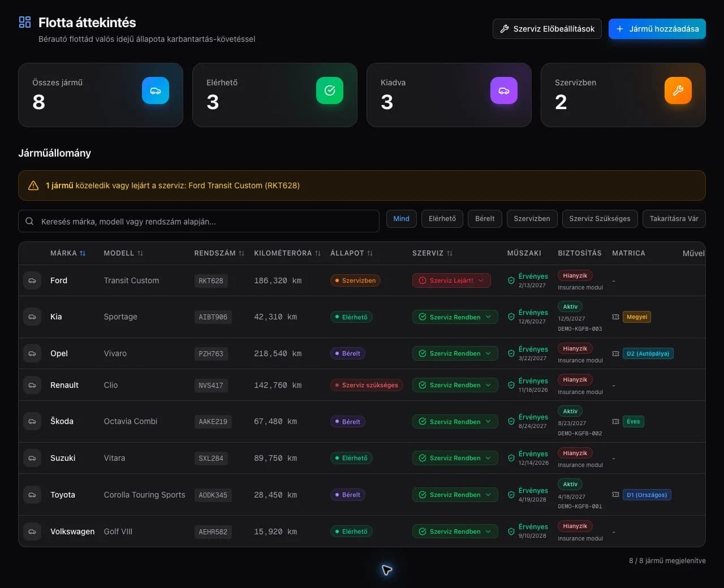Viewport: 724px width, 588px height.
Task: Open service status dropdown for Volkswagen Golf
Action: tap(455, 531)
